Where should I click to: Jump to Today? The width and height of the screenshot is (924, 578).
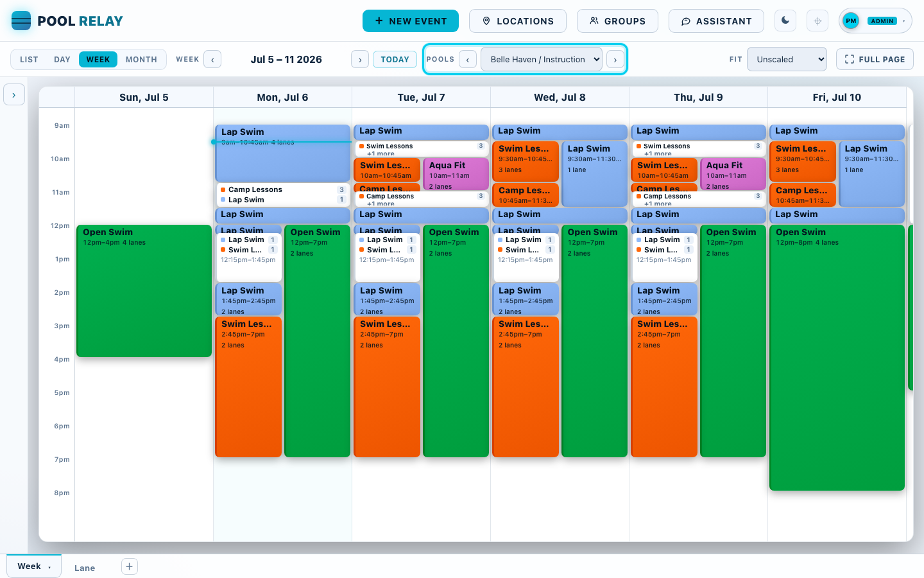(395, 59)
